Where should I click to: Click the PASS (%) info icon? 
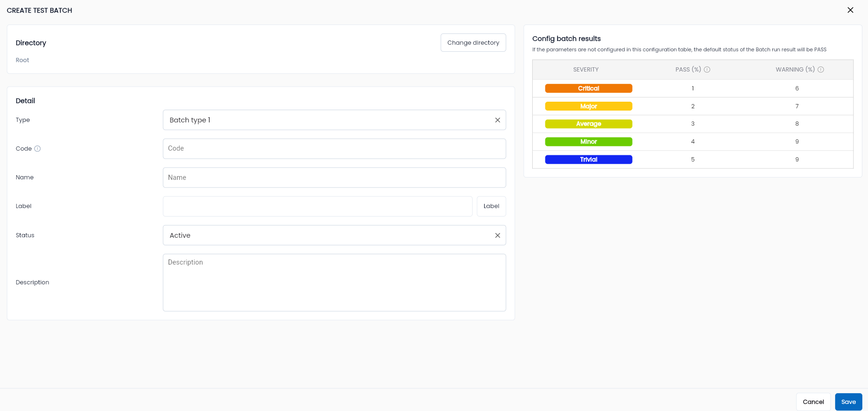pos(707,70)
